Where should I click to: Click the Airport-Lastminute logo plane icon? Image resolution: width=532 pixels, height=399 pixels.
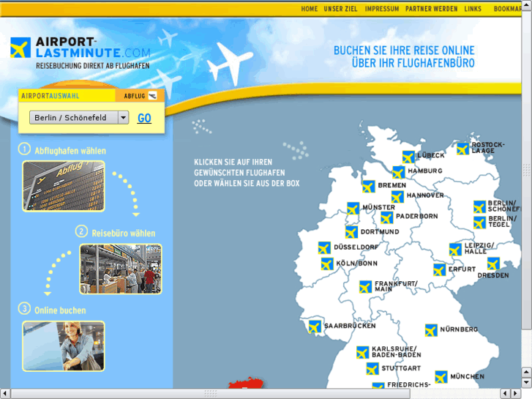pyautogui.click(x=20, y=48)
